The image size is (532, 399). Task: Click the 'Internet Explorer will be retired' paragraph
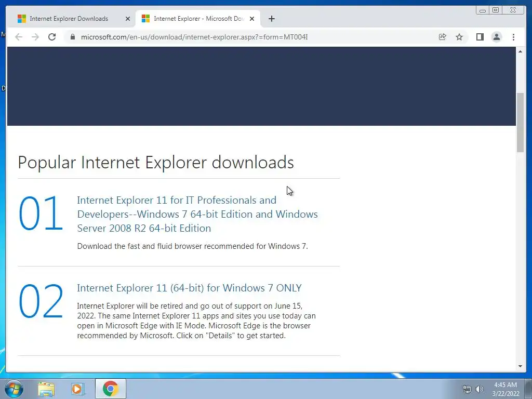point(196,321)
